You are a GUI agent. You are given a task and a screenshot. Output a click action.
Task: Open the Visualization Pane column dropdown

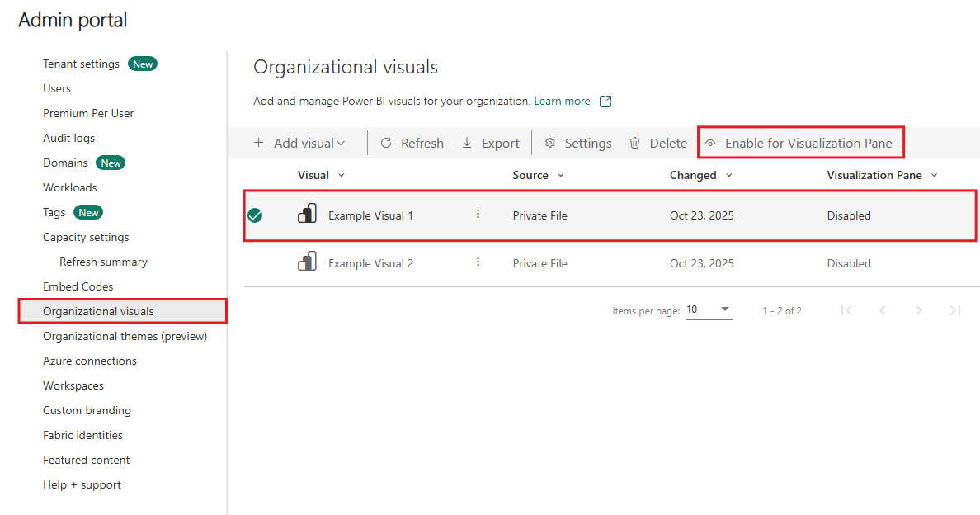pyautogui.click(x=933, y=174)
